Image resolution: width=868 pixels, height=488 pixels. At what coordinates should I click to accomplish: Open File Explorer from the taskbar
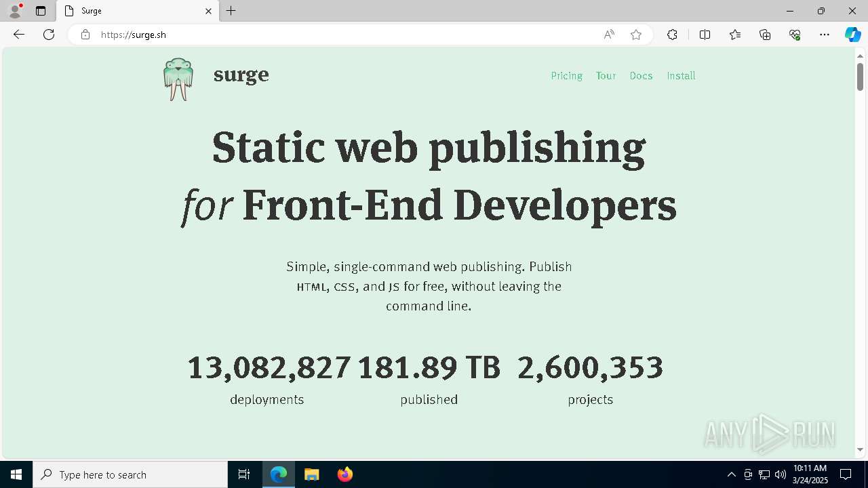pyautogui.click(x=312, y=474)
